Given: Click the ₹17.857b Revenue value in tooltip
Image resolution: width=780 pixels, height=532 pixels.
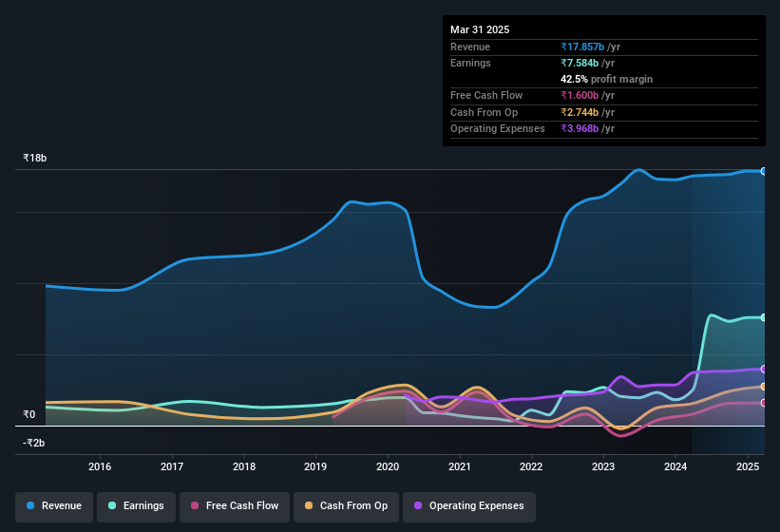Looking at the screenshot, I should pyautogui.click(x=582, y=47).
